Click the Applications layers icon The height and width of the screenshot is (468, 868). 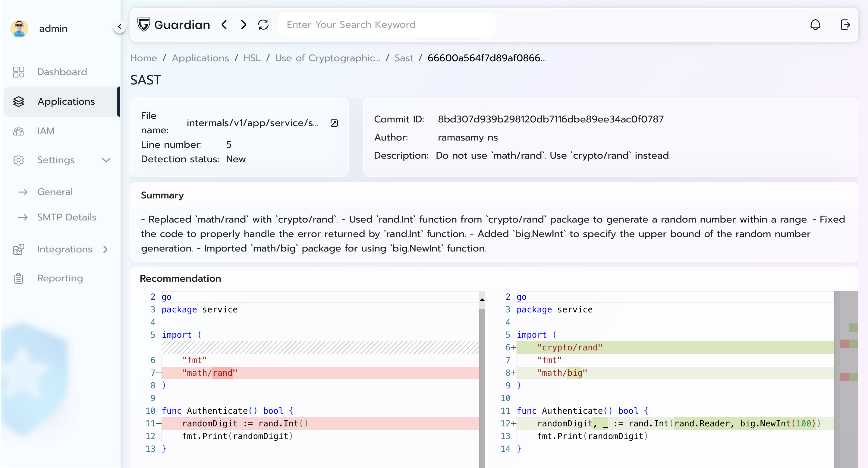point(18,102)
